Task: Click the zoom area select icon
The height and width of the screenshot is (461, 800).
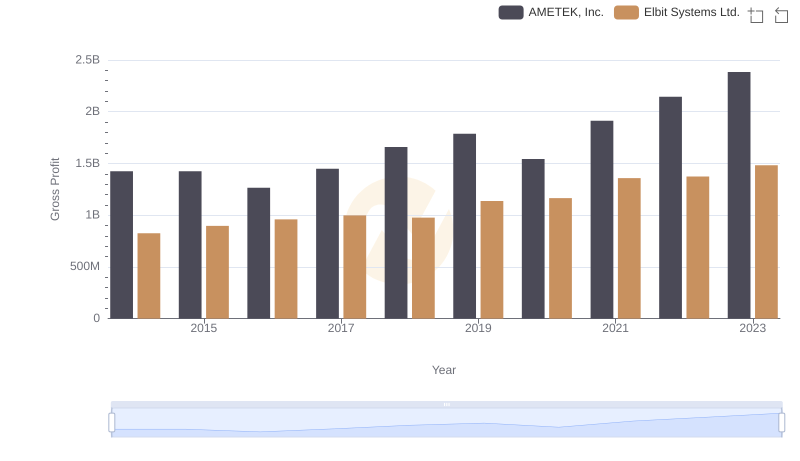Action: [x=756, y=15]
